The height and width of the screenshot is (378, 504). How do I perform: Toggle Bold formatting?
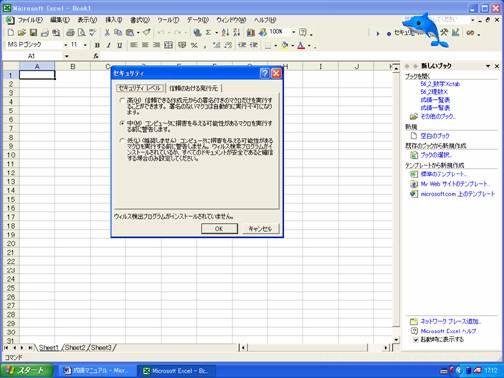[x=97, y=45]
